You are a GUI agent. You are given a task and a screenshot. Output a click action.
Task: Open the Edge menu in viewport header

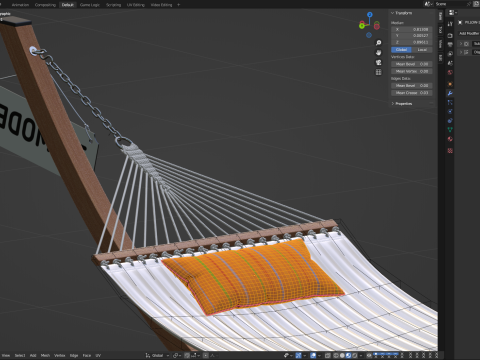(74, 355)
